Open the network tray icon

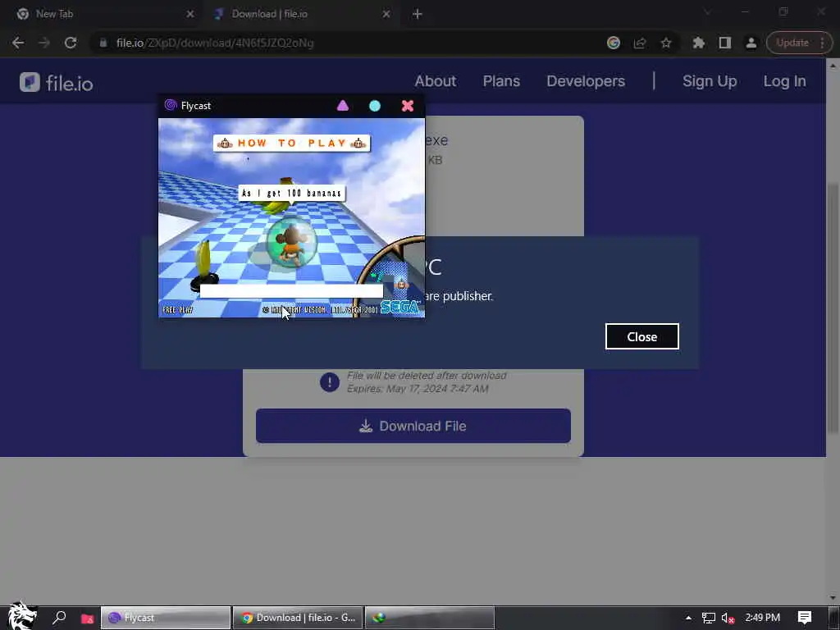tap(708, 618)
